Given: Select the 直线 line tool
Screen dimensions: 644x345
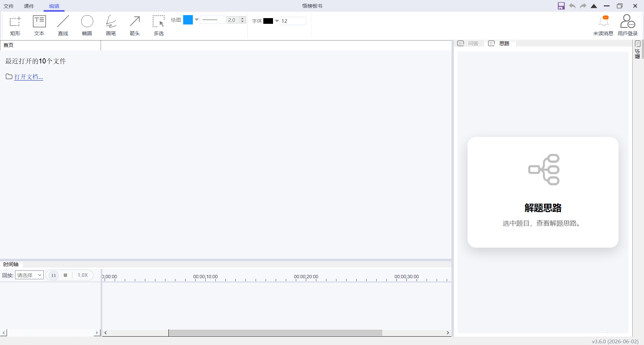Looking at the screenshot, I should (x=63, y=26).
